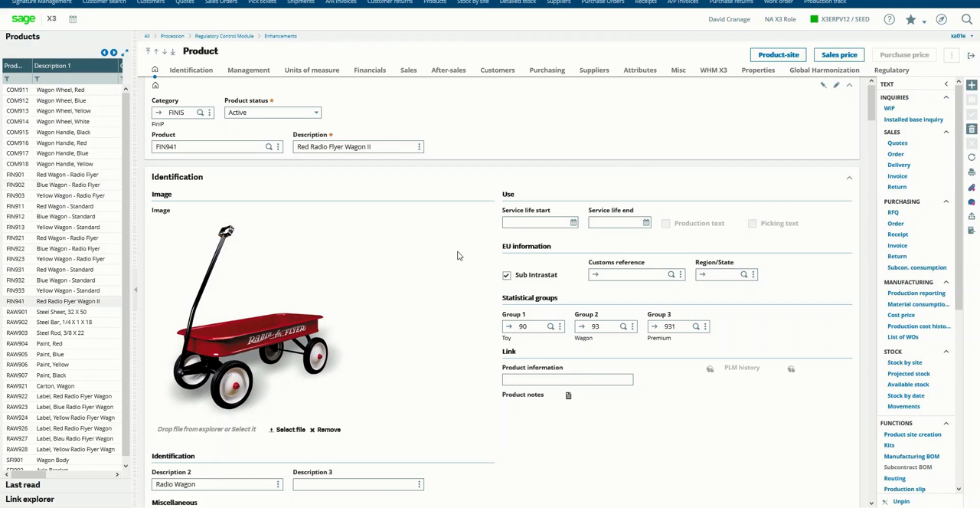The image size is (980, 508).
Task: Click Select file under the image
Action: pyautogui.click(x=287, y=430)
